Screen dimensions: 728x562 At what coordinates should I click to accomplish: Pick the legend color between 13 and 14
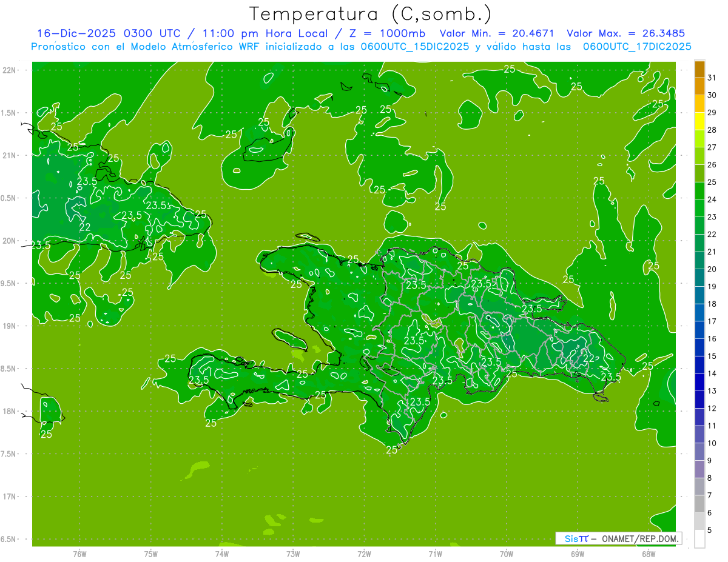(699, 382)
